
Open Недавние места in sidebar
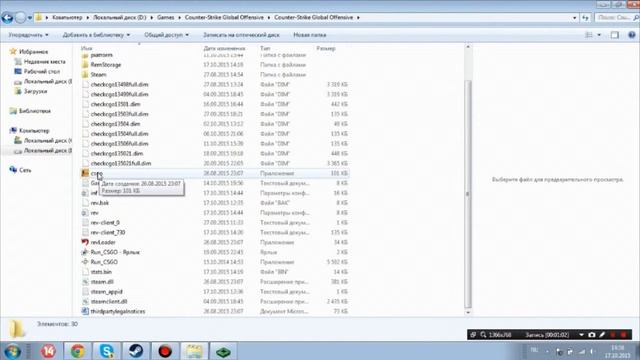click(x=44, y=62)
